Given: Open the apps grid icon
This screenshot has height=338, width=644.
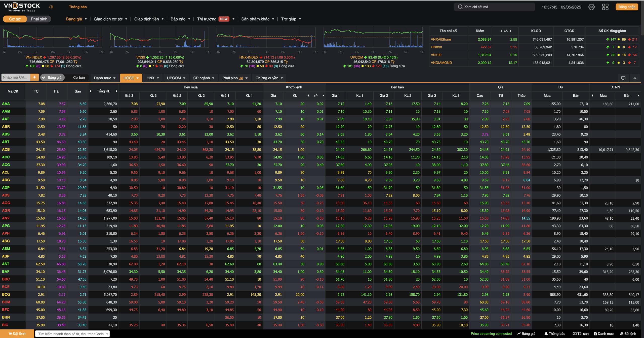Looking at the screenshot, I should [x=605, y=7].
